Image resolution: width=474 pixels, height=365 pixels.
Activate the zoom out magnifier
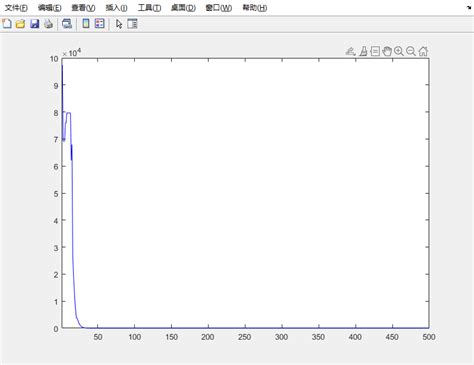point(411,51)
